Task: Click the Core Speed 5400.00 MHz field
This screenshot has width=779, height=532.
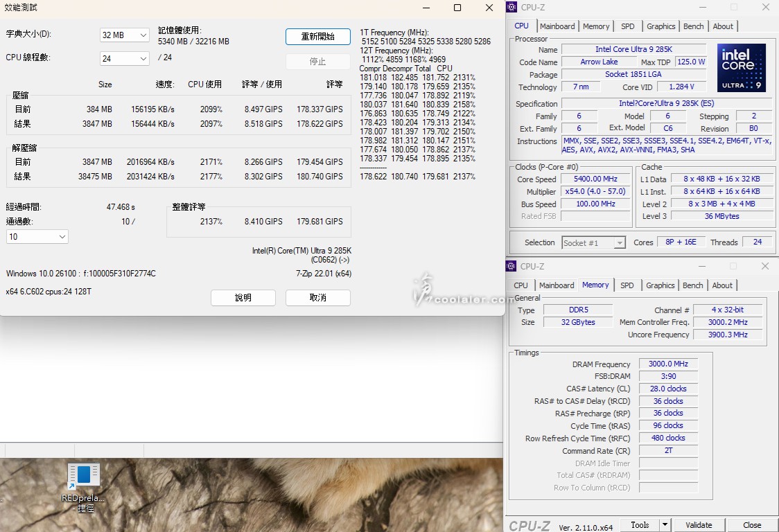Action: click(595, 179)
